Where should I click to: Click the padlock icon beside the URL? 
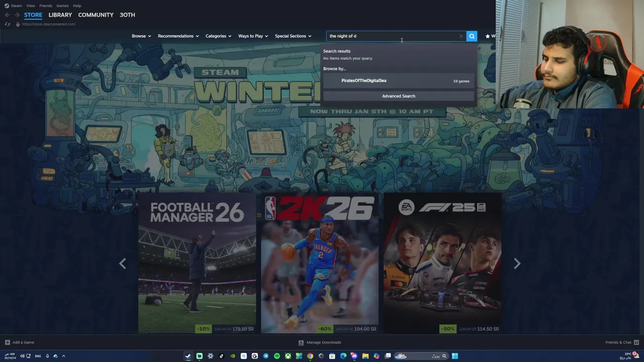point(18,24)
